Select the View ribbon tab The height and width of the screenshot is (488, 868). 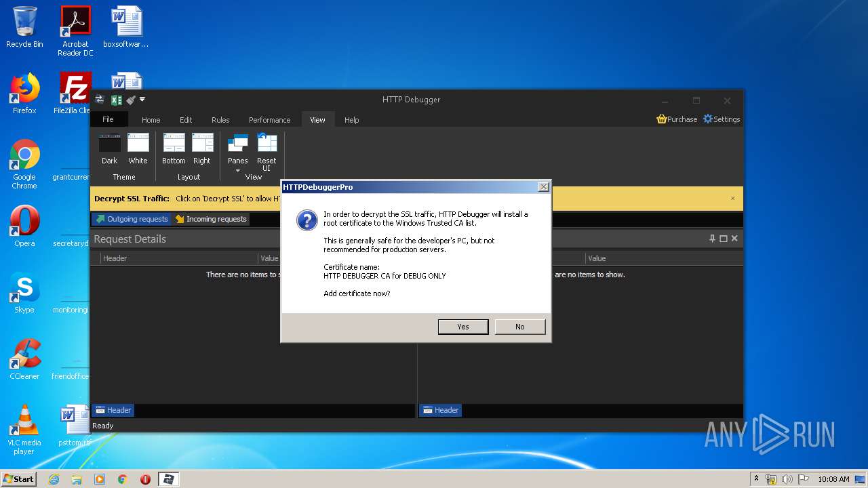(317, 120)
